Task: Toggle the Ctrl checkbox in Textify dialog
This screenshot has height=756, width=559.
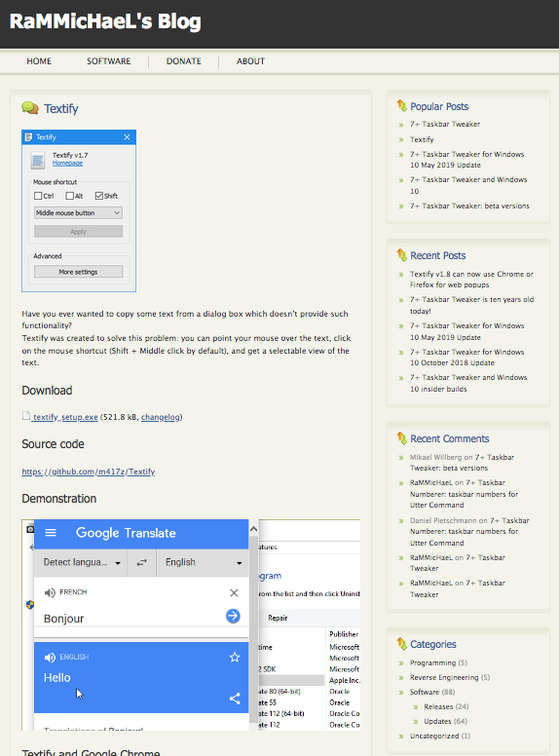Action: [38, 196]
